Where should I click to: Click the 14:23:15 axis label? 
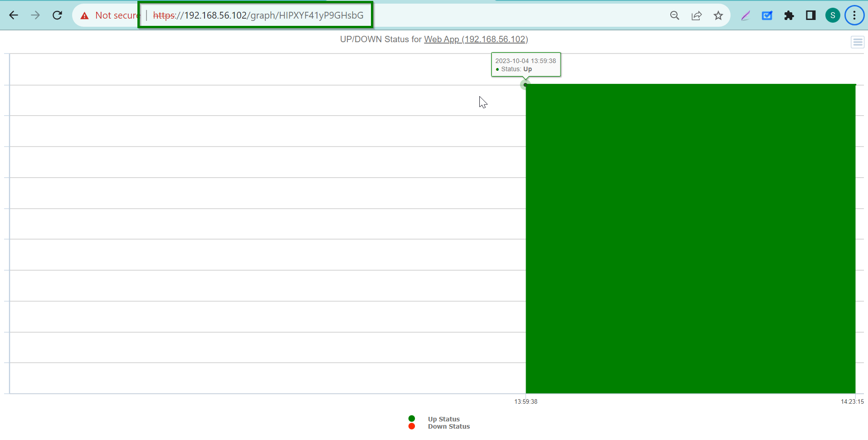pyautogui.click(x=852, y=401)
